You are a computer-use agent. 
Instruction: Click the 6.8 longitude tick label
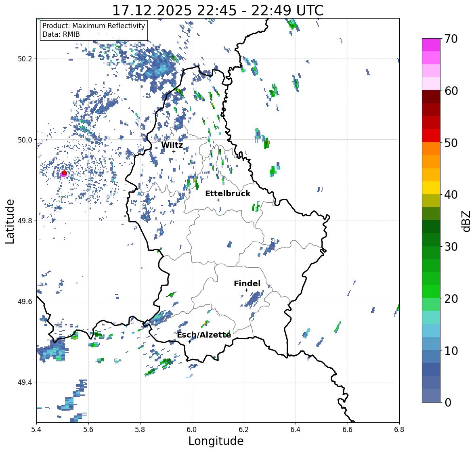tap(399, 430)
